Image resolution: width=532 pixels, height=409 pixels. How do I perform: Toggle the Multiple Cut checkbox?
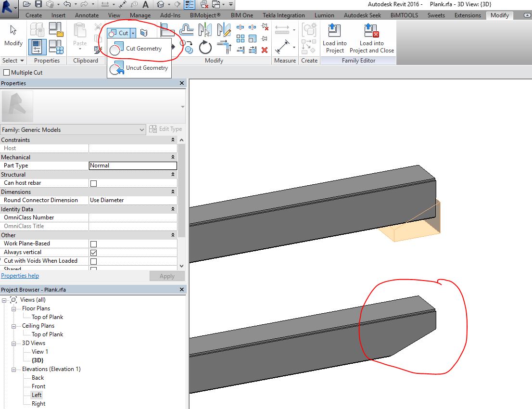pyautogui.click(x=7, y=72)
